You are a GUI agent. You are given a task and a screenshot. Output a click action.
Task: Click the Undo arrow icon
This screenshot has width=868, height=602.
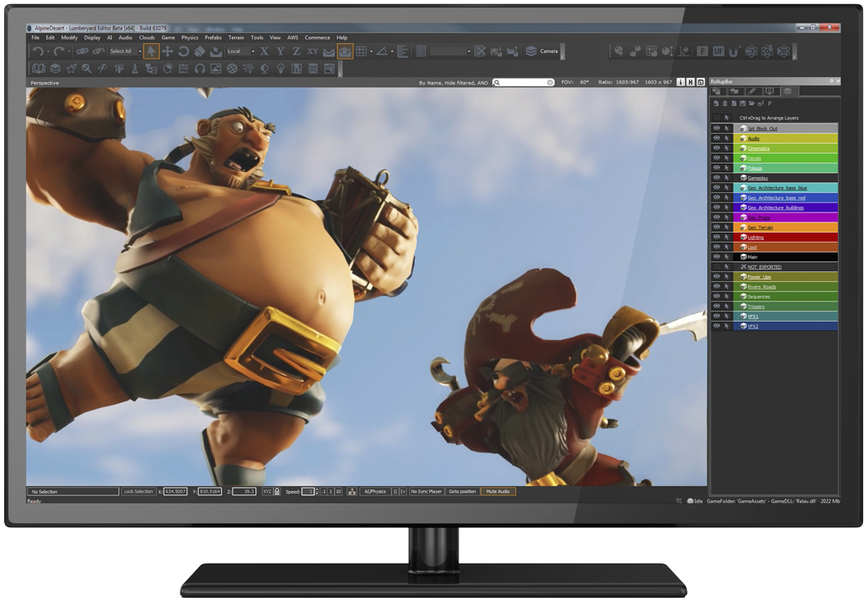click(x=38, y=51)
